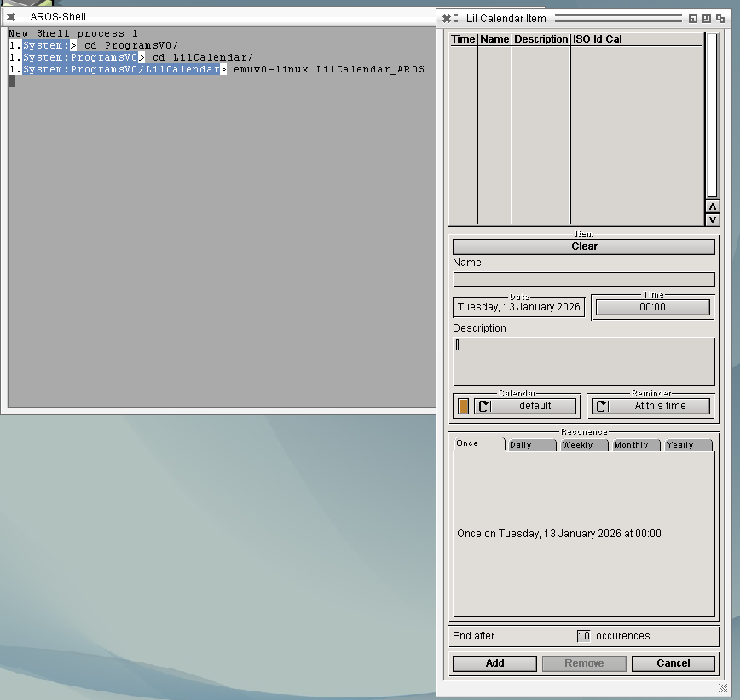
Task: Click the list scroll-up arrow
Action: click(x=712, y=206)
